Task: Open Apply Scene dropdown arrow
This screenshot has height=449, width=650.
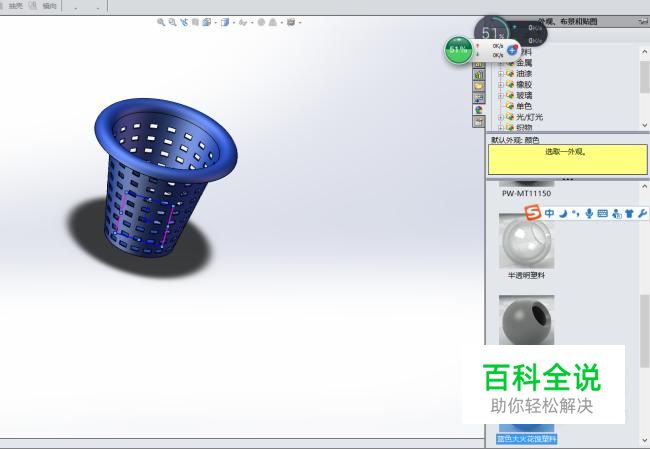Action: pos(282,23)
